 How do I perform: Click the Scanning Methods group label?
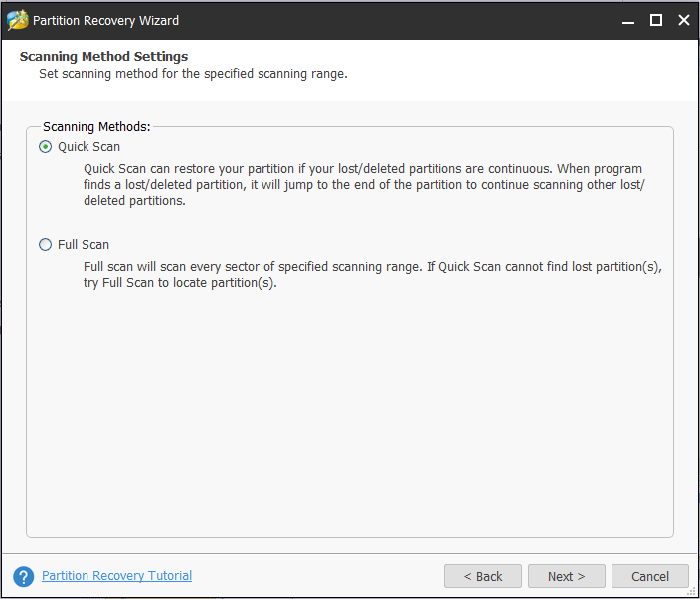96,127
